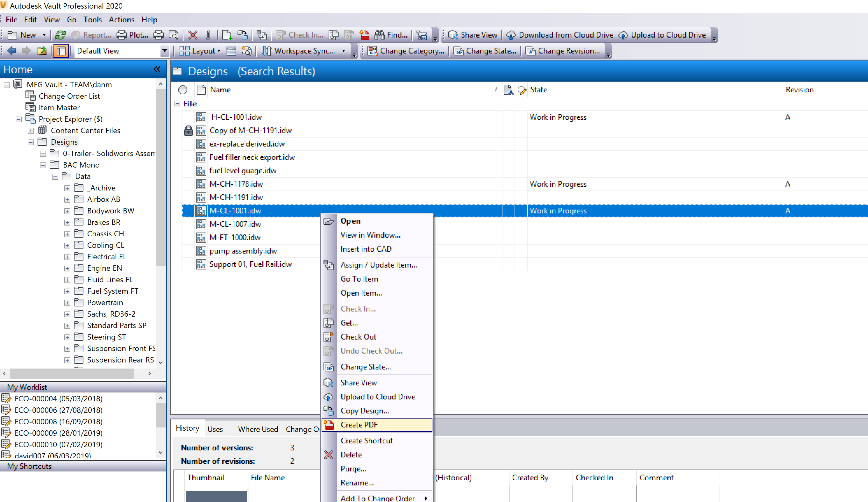The width and height of the screenshot is (868, 502).
Task: Click the Up folder icon
Action: click(42, 51)
